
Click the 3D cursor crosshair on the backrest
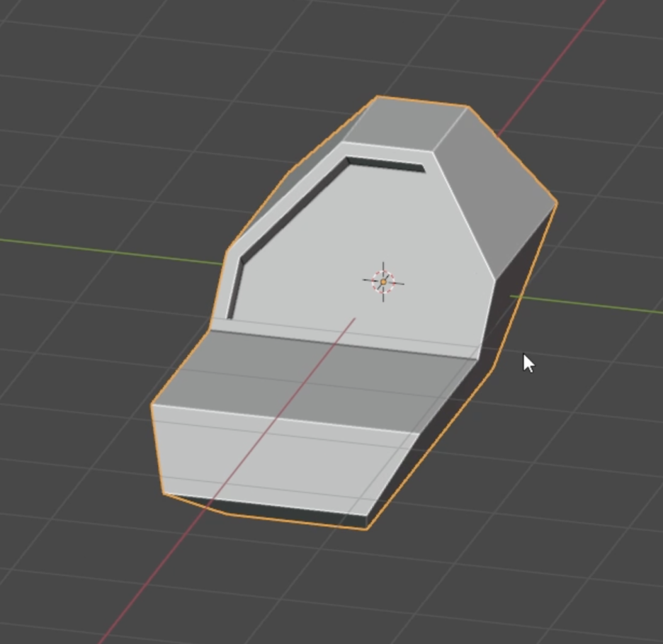tap(383, 282)
